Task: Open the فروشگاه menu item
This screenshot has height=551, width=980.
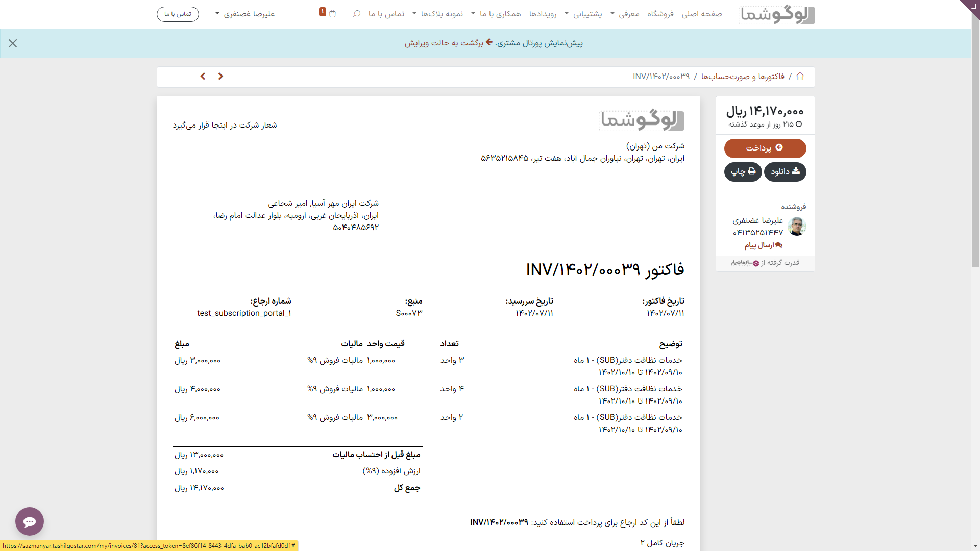Action: pos(660,14)
